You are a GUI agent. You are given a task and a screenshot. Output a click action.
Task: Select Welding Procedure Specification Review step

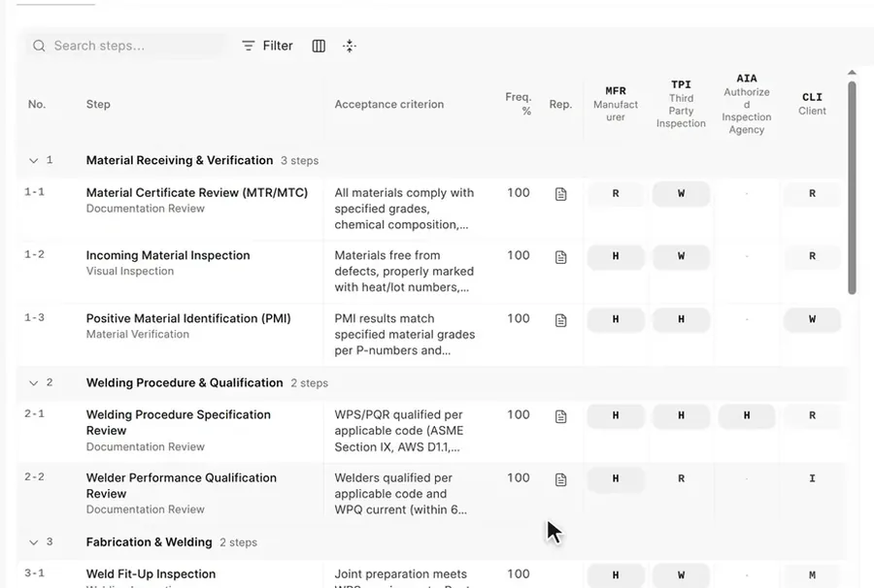(179, 423)
